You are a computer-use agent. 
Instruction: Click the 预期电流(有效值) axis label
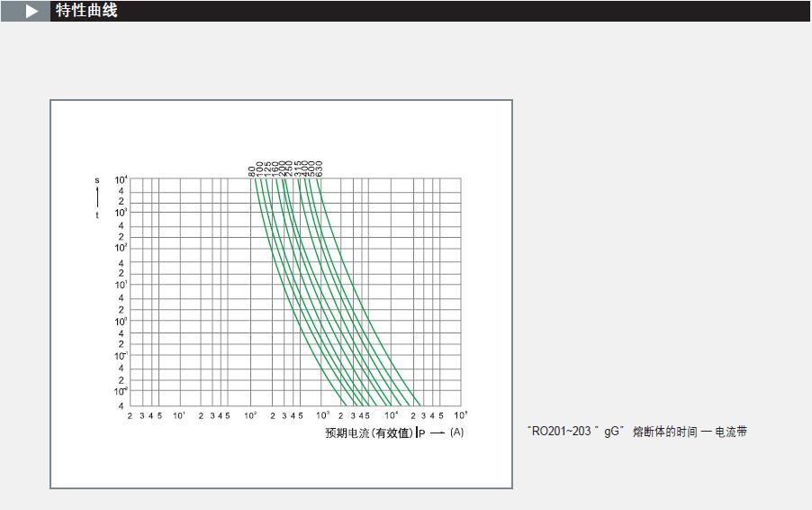click(x=368, y=433)
